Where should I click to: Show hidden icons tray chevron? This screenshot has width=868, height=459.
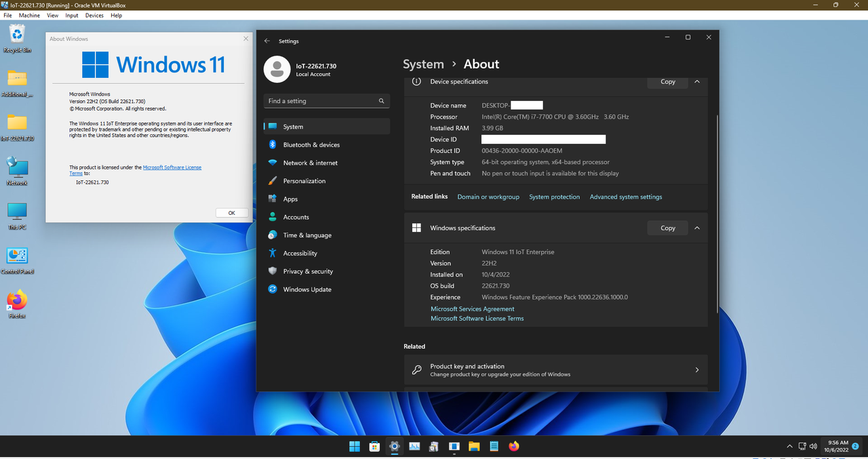coord(789,446)
